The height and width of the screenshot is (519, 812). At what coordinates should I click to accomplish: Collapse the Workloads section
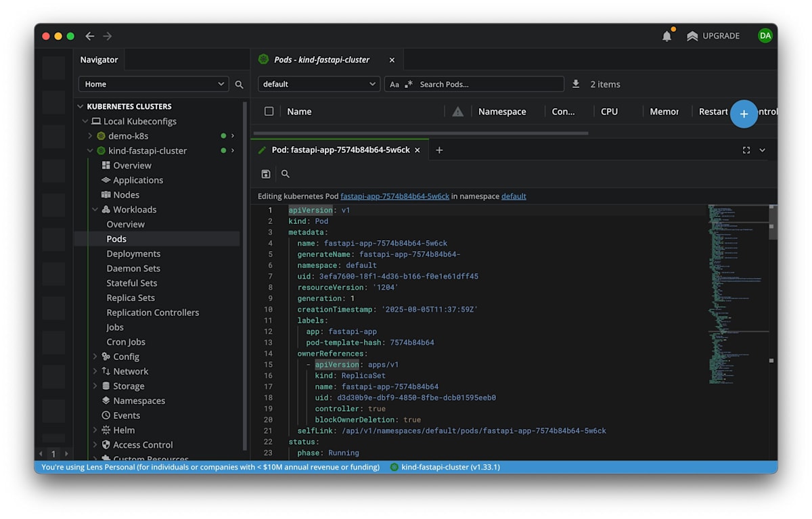(x=95, y=210)
